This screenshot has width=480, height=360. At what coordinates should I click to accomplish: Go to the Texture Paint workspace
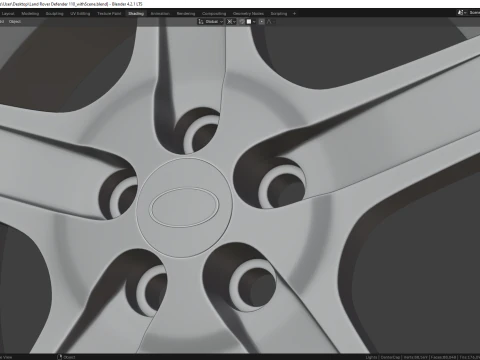tap(109, 14)
